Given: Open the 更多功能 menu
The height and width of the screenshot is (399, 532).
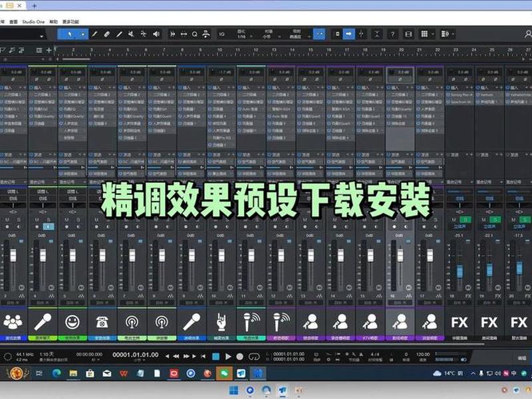Looking at the screenshot, I should tap(70, 22).
